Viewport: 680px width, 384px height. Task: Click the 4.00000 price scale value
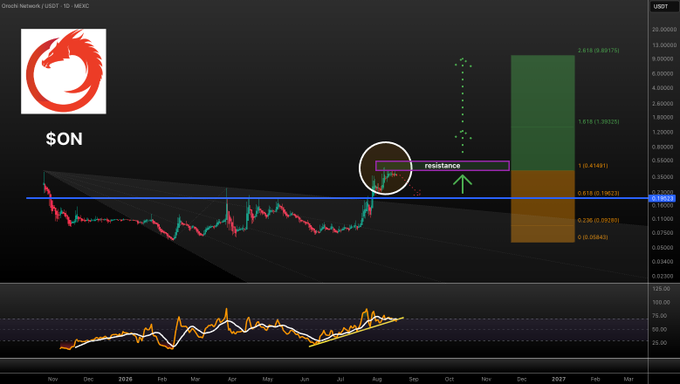(x=664, y=88)
